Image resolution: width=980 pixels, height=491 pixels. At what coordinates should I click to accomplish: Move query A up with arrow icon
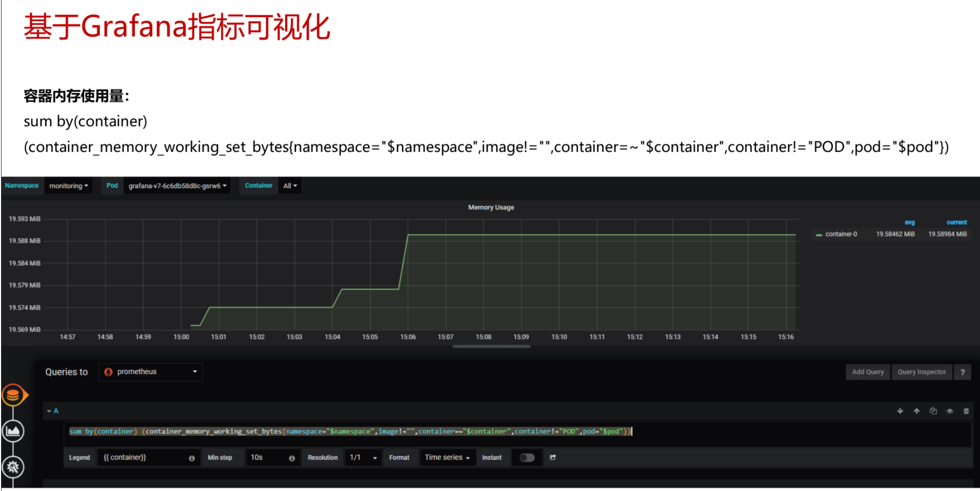[x=917, y=411]
